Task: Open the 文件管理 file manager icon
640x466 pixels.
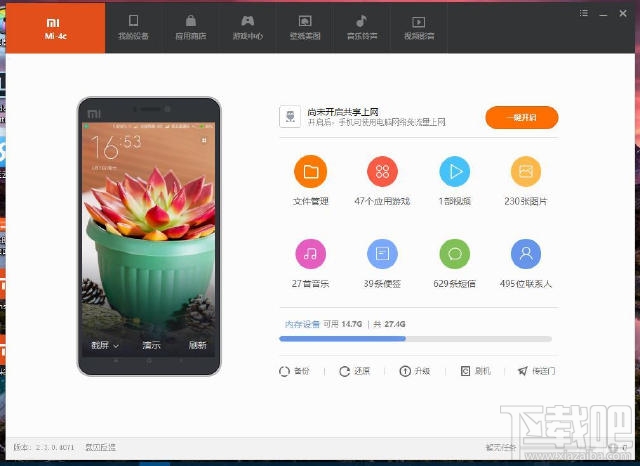Action: 311,172
